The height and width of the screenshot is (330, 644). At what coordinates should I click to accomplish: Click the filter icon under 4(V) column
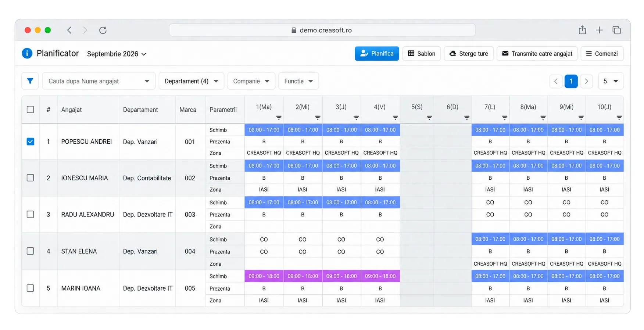(396, 118)
